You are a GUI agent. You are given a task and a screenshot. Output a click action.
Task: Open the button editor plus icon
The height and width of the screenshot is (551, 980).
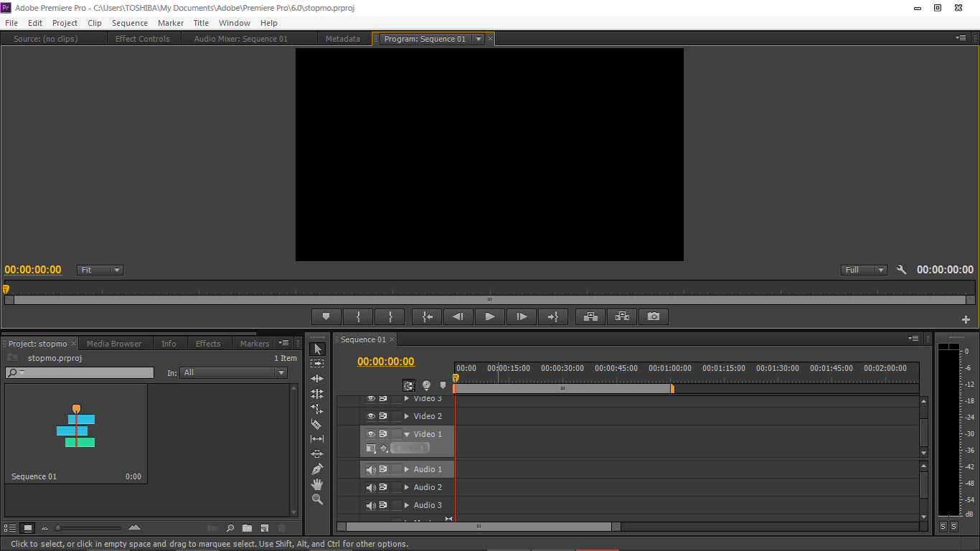pyautogui.click(x=966, y=319)
